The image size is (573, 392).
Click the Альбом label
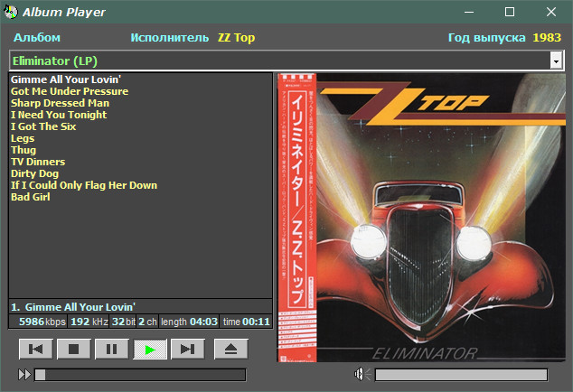(37, 37)
